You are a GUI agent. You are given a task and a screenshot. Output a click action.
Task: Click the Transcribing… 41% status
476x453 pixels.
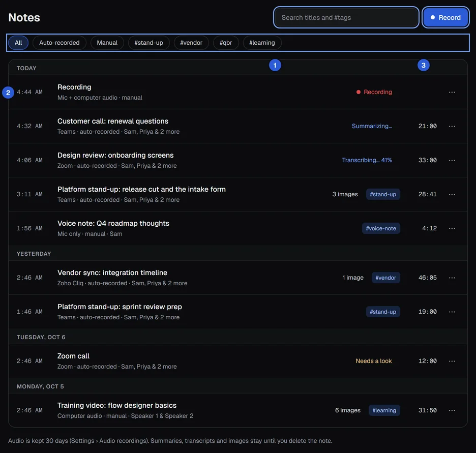click(367, 160)
